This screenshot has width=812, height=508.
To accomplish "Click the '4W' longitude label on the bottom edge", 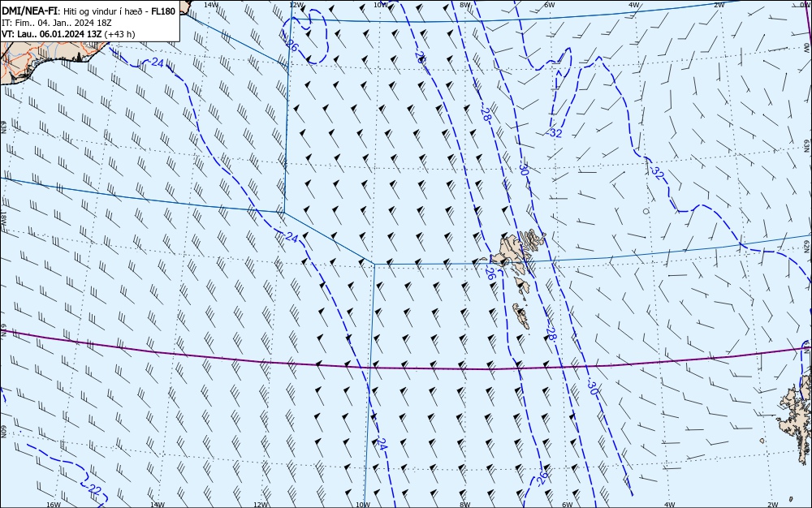I will point(670,505).
